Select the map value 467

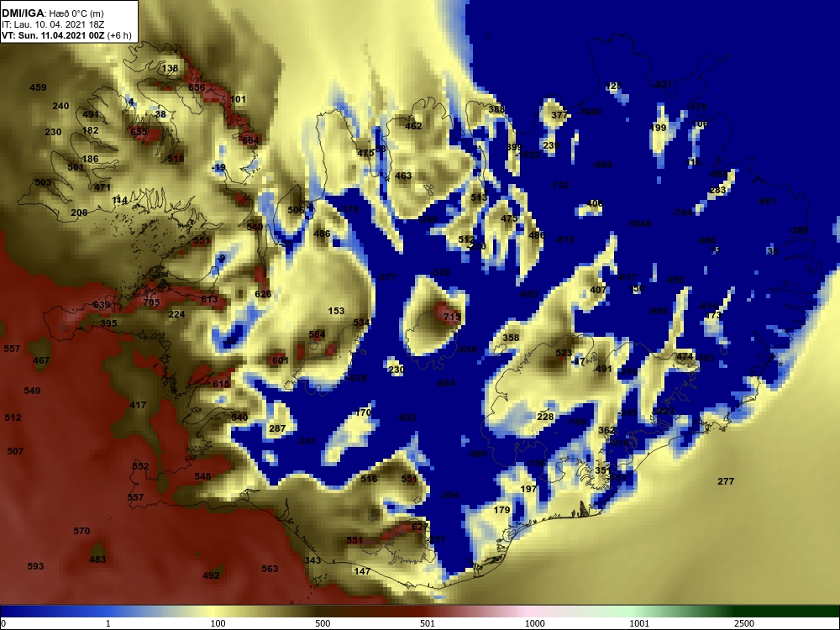click(x=41, y=360)
